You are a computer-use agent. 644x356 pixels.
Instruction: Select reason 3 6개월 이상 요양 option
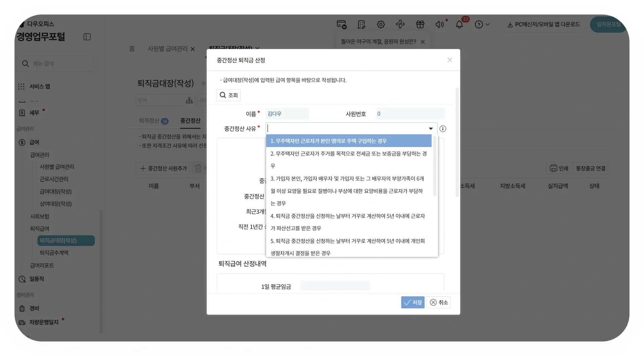tap(349, 191)
